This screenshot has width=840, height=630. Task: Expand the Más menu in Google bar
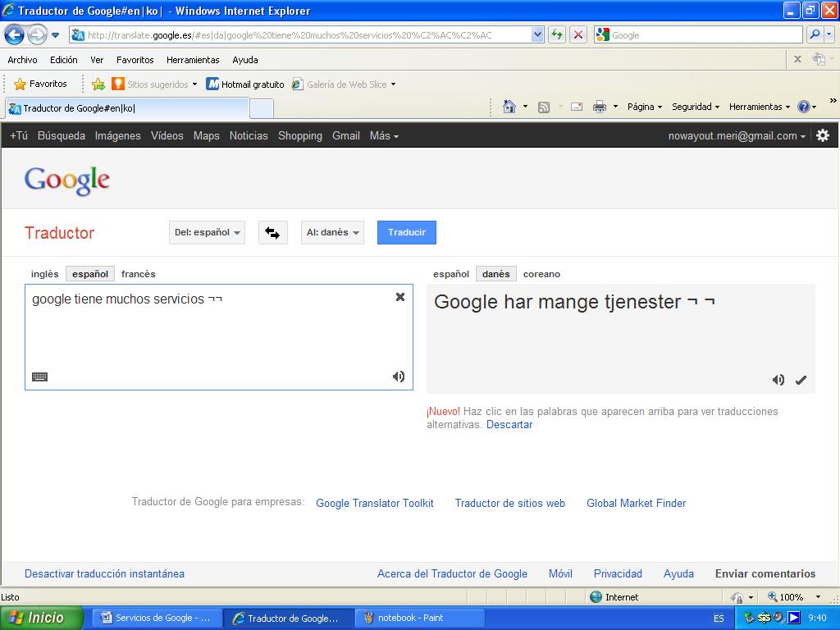tap(384, 136)
